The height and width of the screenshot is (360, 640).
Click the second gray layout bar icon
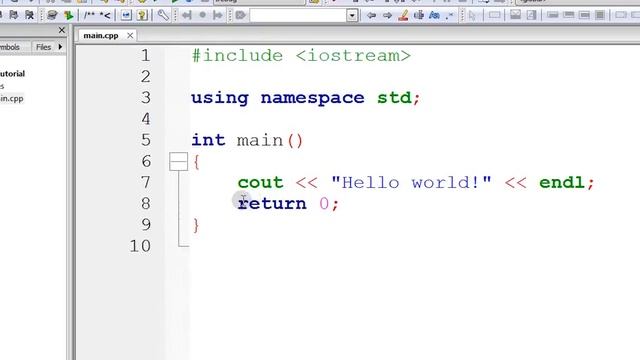coord(569,16)
